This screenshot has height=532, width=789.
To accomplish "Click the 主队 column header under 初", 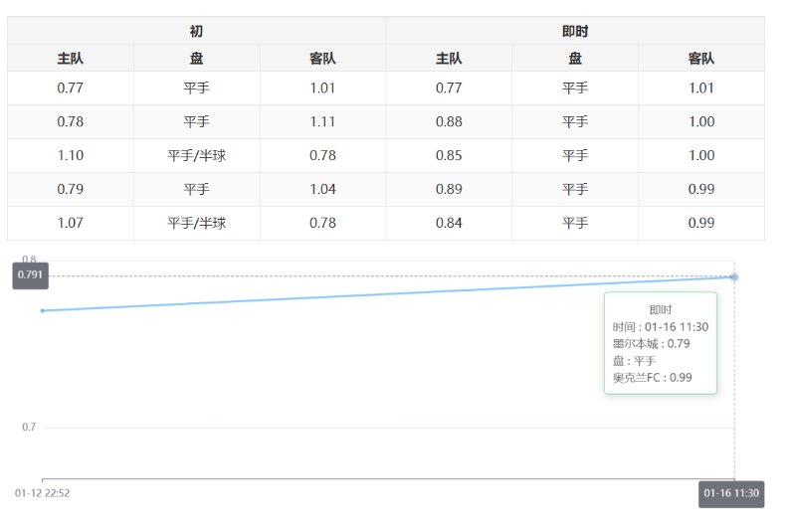I will [x=70, y=59].
